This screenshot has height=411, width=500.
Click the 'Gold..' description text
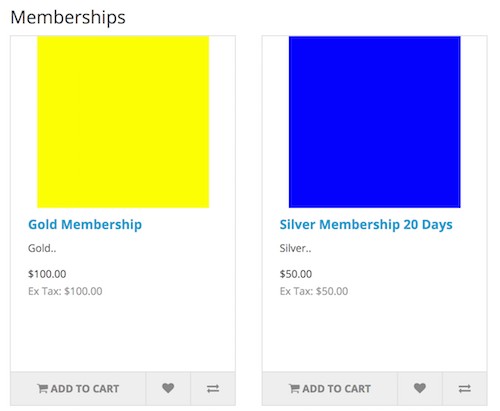coord(42,248)
